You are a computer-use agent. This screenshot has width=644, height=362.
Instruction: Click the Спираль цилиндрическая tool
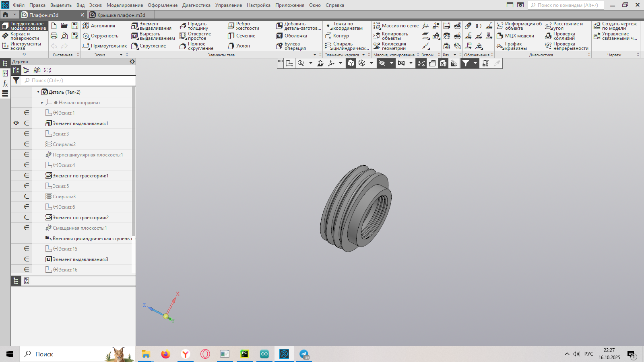pyautogui.click(x=346, y=46)
